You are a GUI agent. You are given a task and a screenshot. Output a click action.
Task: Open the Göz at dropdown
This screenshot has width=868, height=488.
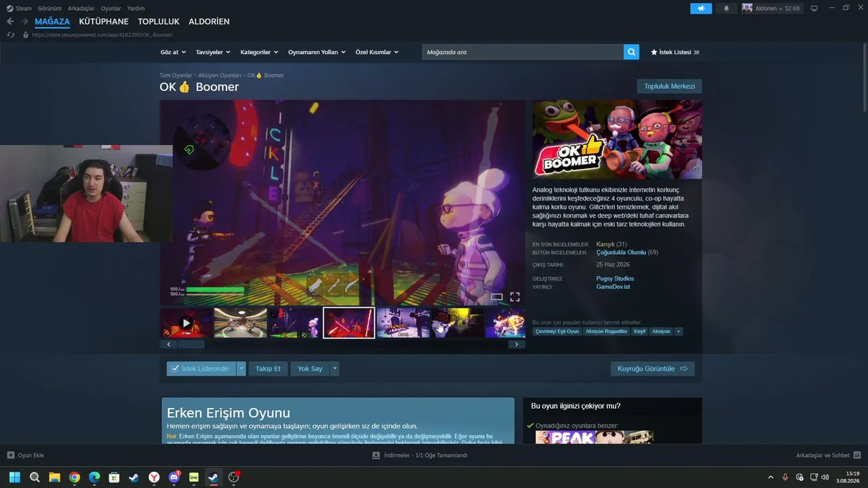(173, 52)
